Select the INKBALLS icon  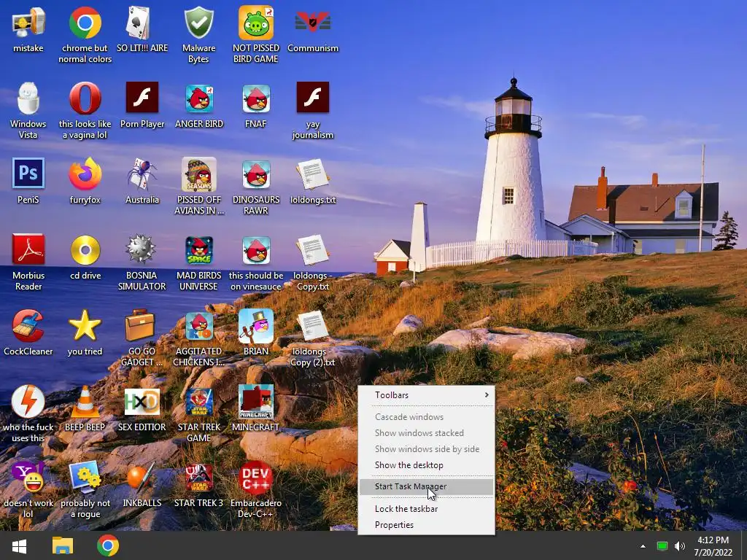(x=141, y=477)
